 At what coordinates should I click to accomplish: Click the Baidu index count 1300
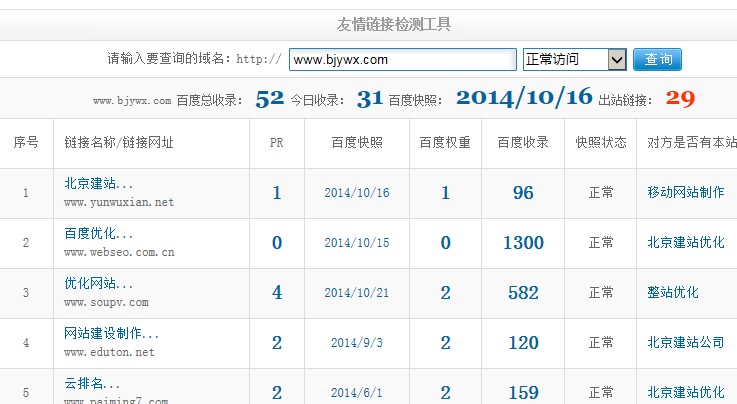click(523, 243)
